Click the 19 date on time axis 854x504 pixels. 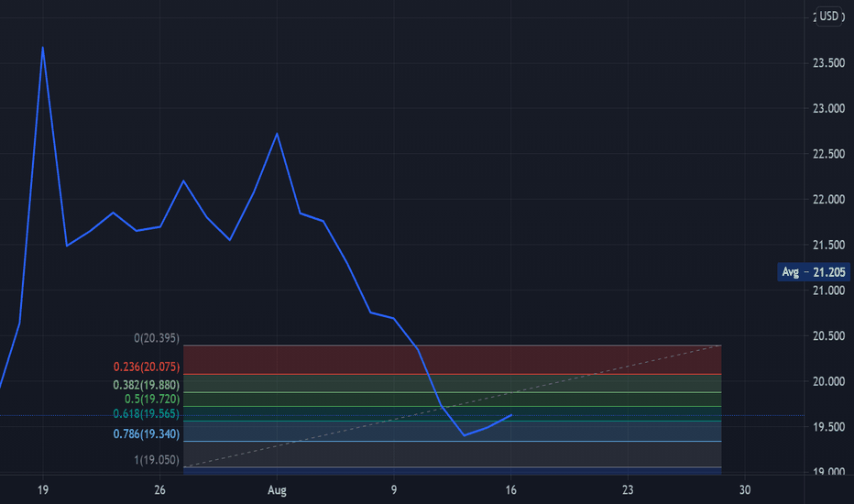43,490
